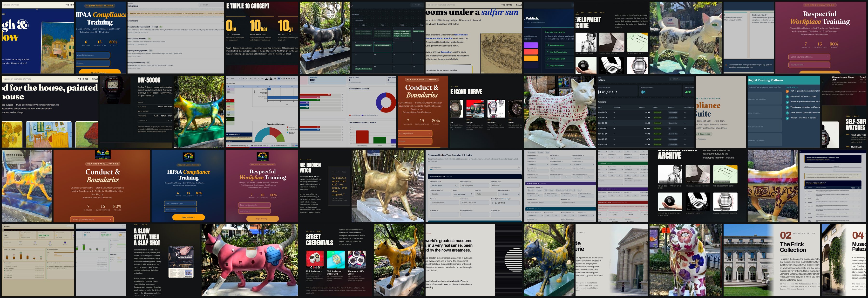Viewport: 868px width, 298px height.
Task: Increase font size with the plus icon
Action: [251, 79]
